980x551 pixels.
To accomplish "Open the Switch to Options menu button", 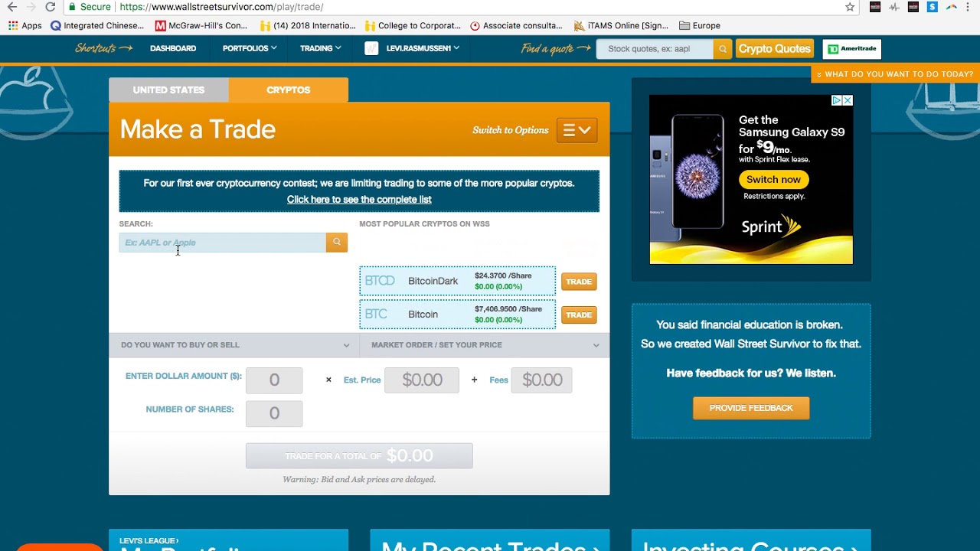I will click(577, 130).
